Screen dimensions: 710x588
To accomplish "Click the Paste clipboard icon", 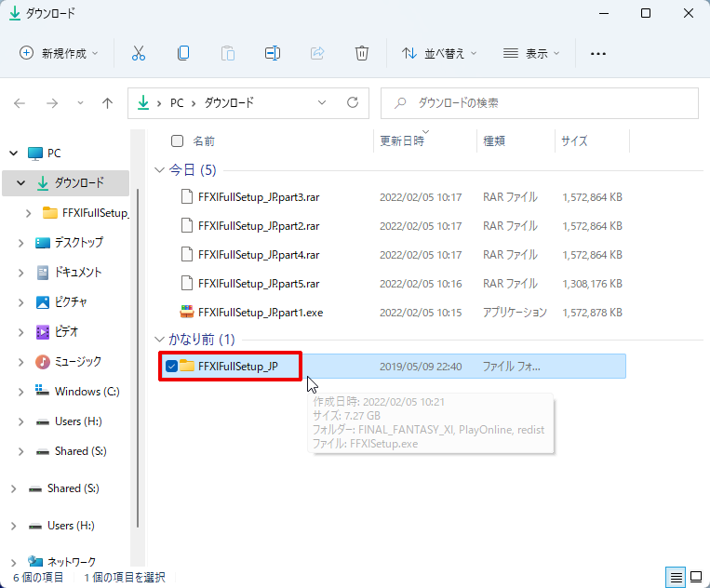I will point(228,53).
